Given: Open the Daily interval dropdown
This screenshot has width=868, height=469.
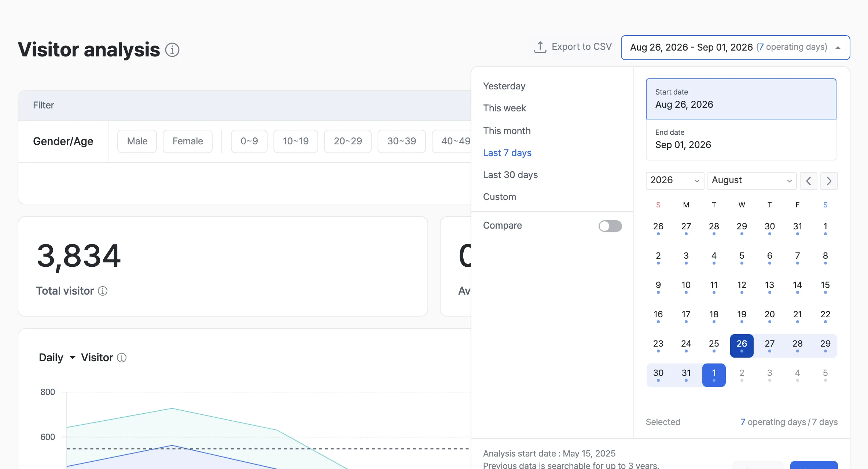Looking at the screenshot, I should [x=57, y=358].
